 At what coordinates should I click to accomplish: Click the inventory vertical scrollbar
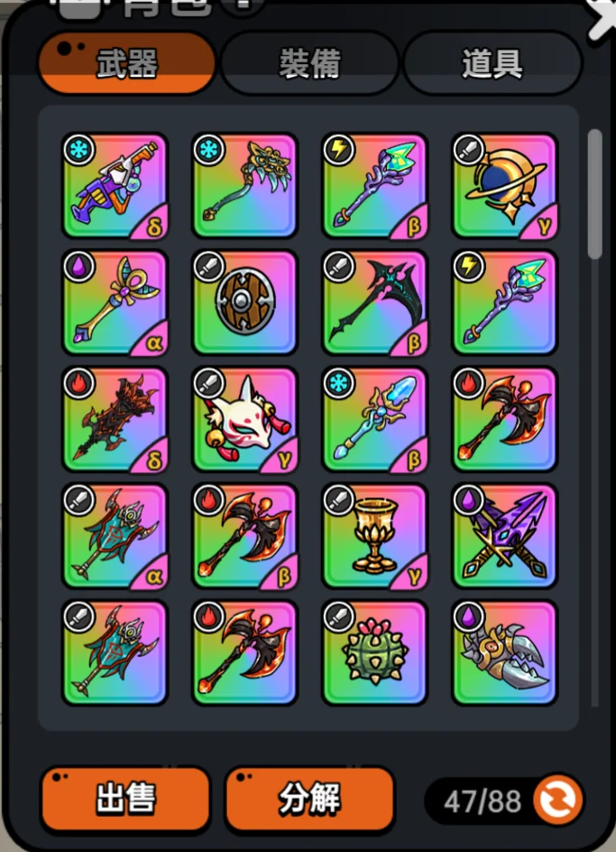[x=595, y=417]
